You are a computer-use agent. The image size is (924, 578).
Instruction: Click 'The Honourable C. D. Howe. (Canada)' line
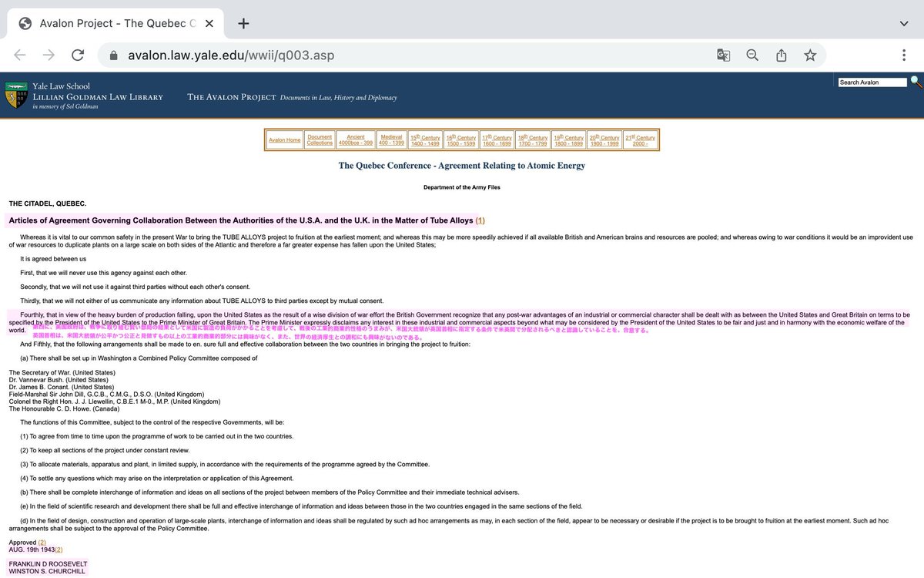tap(65, 408)
